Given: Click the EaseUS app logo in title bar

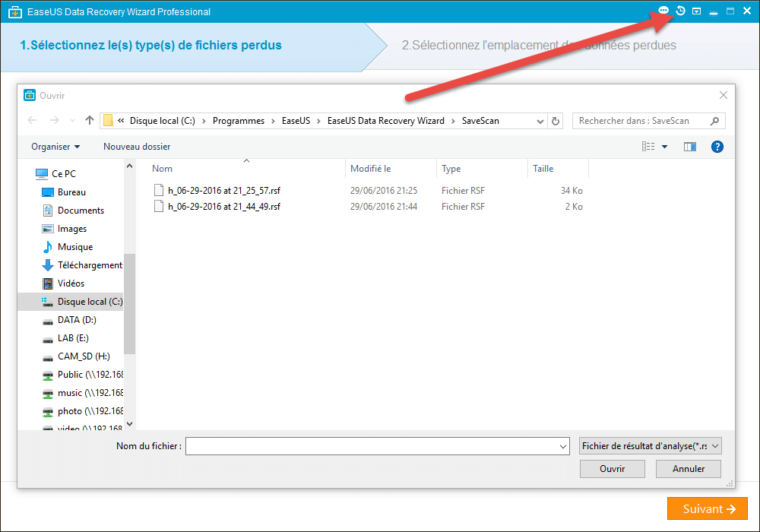Looking at the screenshot, I should 15,12.
